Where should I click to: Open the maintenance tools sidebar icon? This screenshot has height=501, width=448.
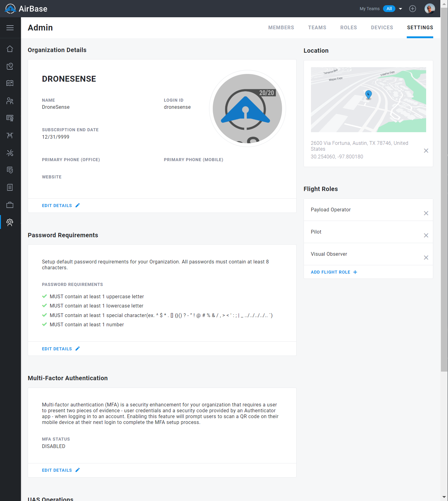tap(10, 153)
